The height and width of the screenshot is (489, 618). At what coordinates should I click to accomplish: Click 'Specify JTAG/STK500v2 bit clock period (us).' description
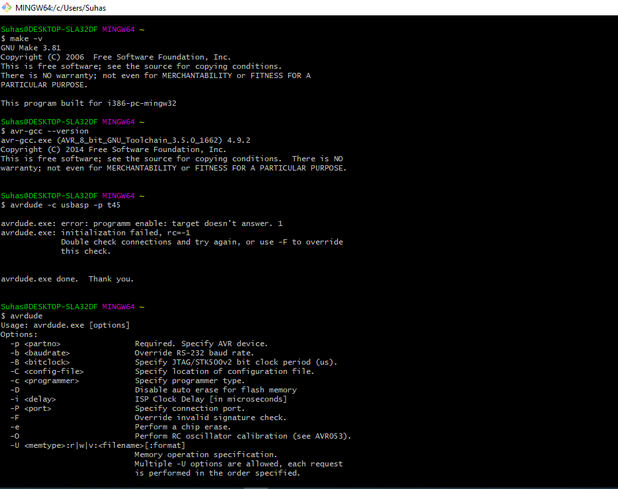point(236,362)
